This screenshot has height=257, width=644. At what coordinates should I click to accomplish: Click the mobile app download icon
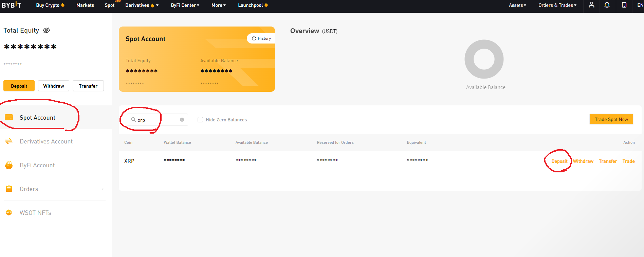coord(624,5)
